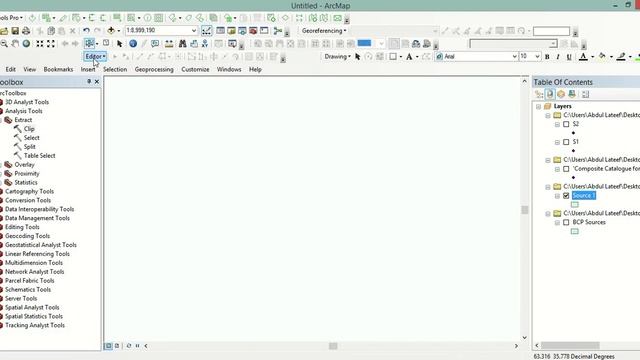Open the map scale dropdown
Image resolution: width=640 pixels, height=360 pixels.
(x=193, y=31)
